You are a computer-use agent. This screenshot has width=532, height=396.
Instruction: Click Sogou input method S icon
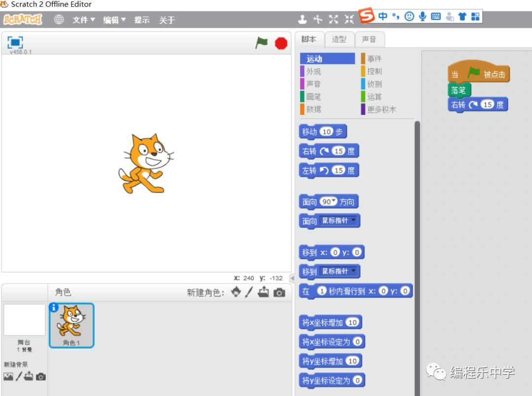click(x=367, y=15)
